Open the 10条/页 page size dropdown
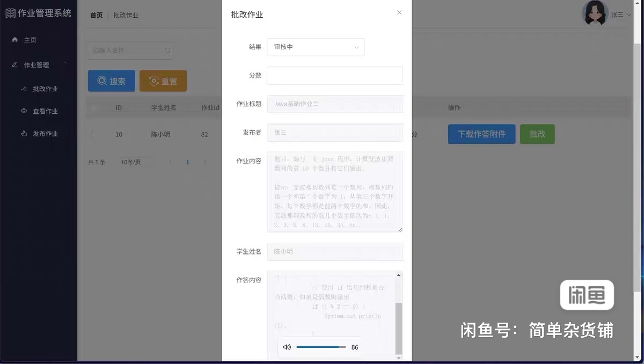Viewport: 644px width, 364px height. (137, 162)
